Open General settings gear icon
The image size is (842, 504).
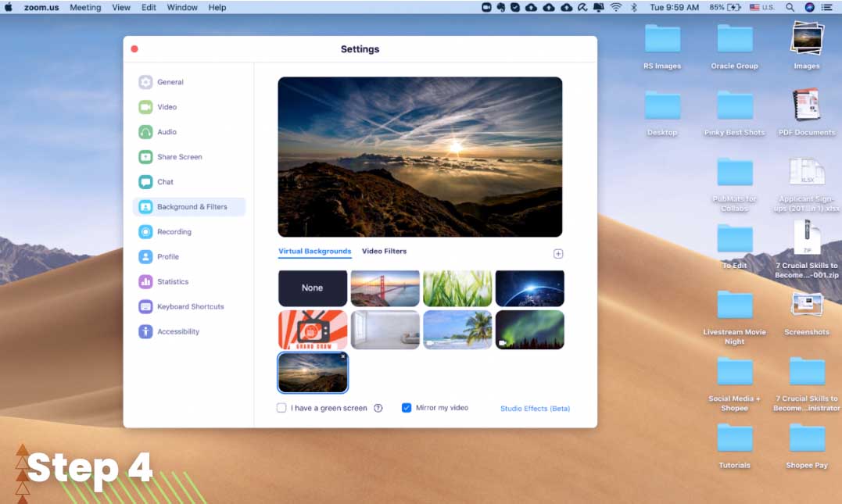pos(145,82)
